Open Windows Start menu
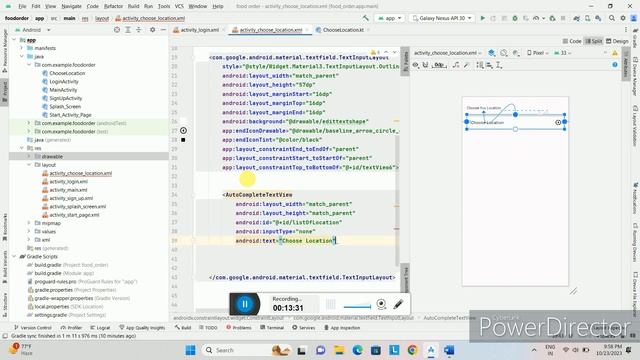The image size is (640, 360). point(190,350)
